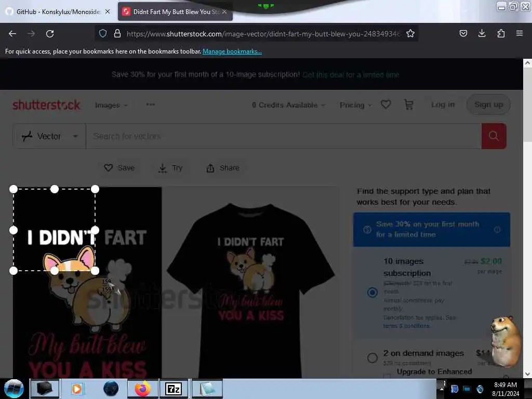This screenshot has width=532, height=399.
Task: Click the scrollbar down arrow
Action: coord(528,374)
